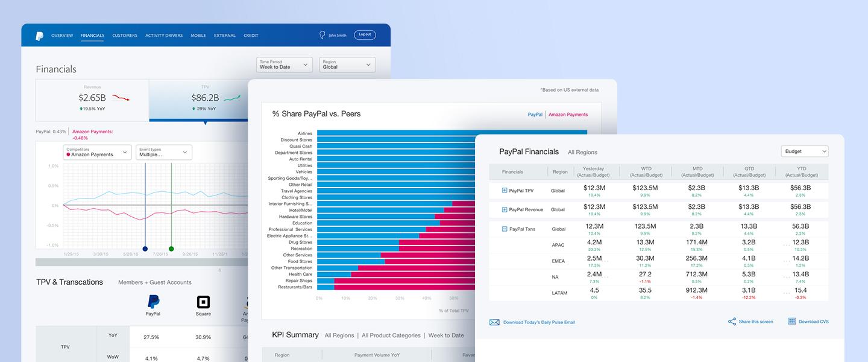
Task: Click the grid icon beside Download CVS
Action: [x=792, y=322]
